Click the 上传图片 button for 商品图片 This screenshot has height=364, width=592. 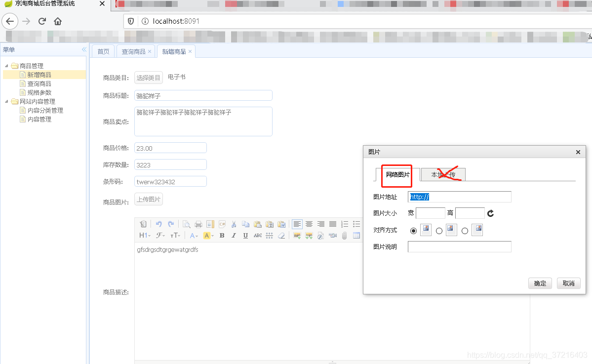click(148, 199)
